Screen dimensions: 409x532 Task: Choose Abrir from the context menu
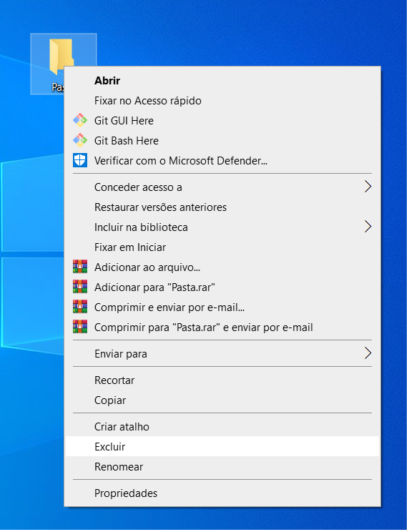[222, 81]
